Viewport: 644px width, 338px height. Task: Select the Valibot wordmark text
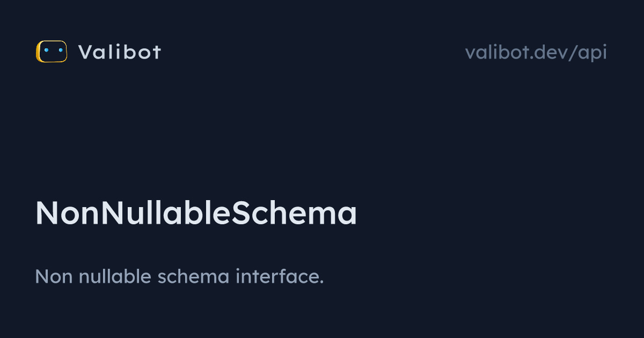coord(120,52)
